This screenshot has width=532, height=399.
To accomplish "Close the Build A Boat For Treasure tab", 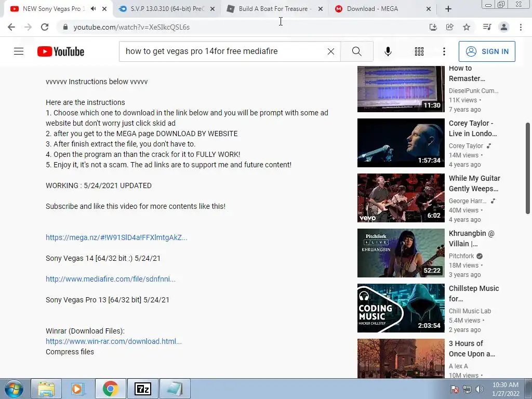I will 320,9.
